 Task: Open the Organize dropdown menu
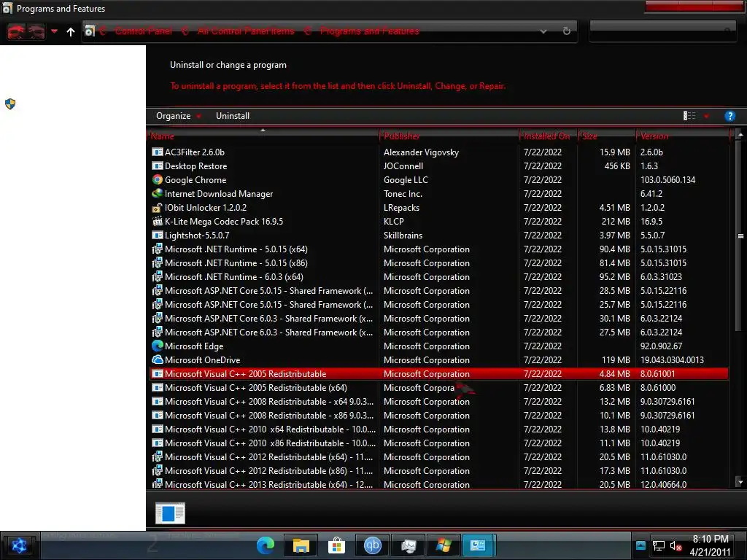(178, 116)
